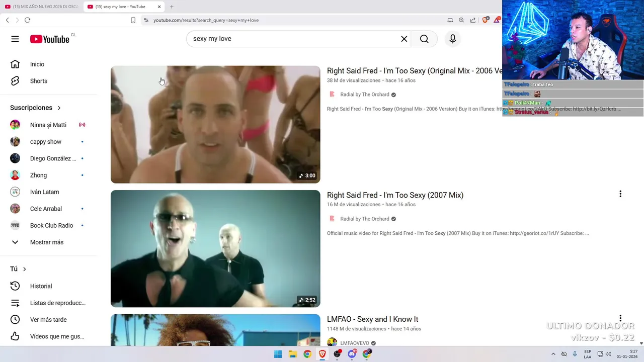Clear the search query with the X
This screenshot has height=362, width=644.
pos(404,39)
